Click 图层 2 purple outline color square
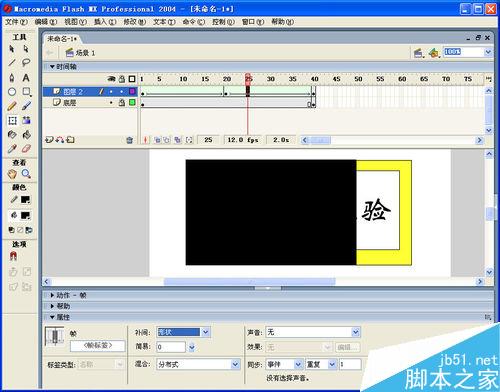Image resolution: width=500 pixels, height=392 pixels. [132, 91]
